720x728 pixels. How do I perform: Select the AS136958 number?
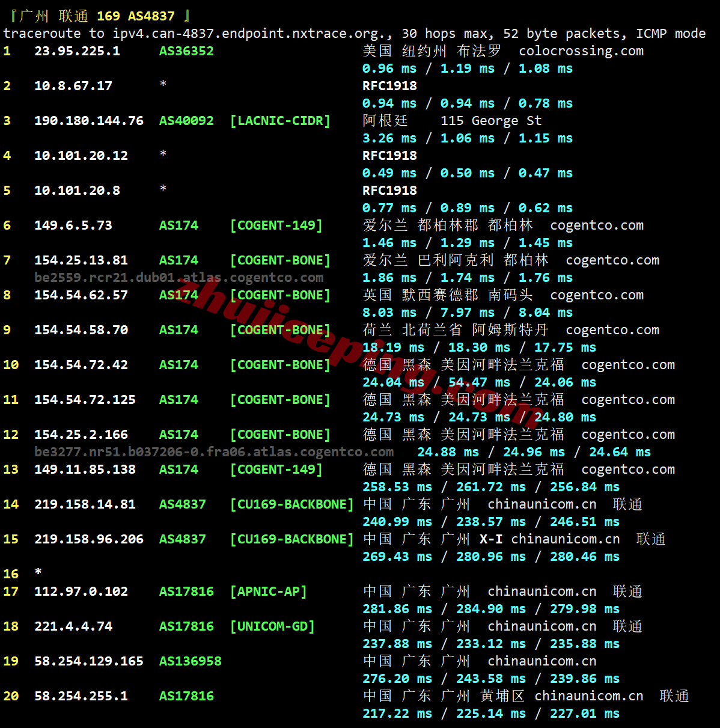pyautogui.click(x=191, y=661)
